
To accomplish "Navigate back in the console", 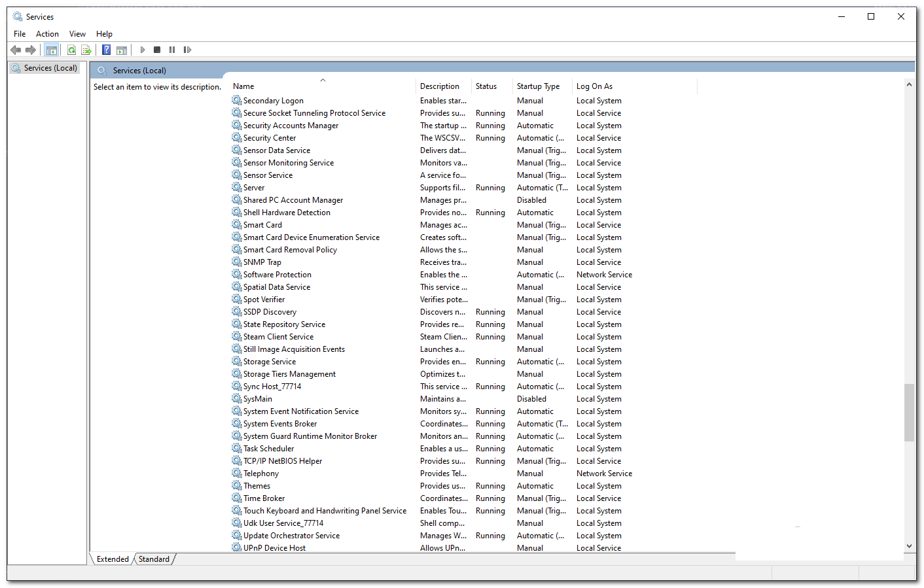I will [x=15, y=50].
